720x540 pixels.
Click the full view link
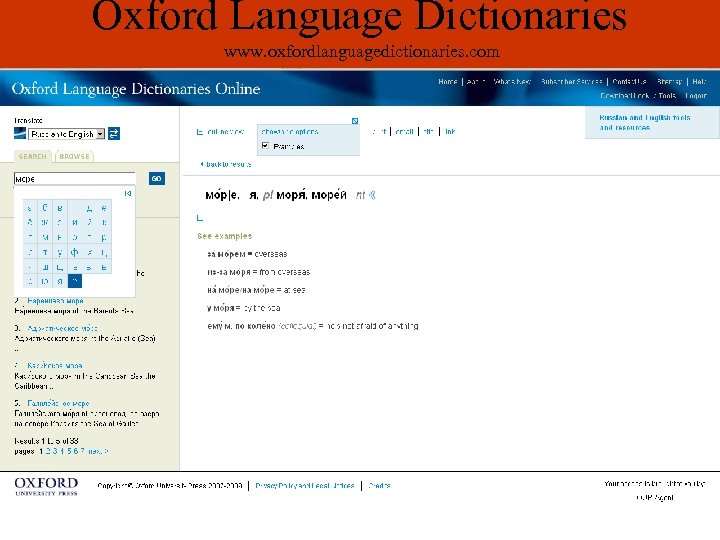[225, 132]
